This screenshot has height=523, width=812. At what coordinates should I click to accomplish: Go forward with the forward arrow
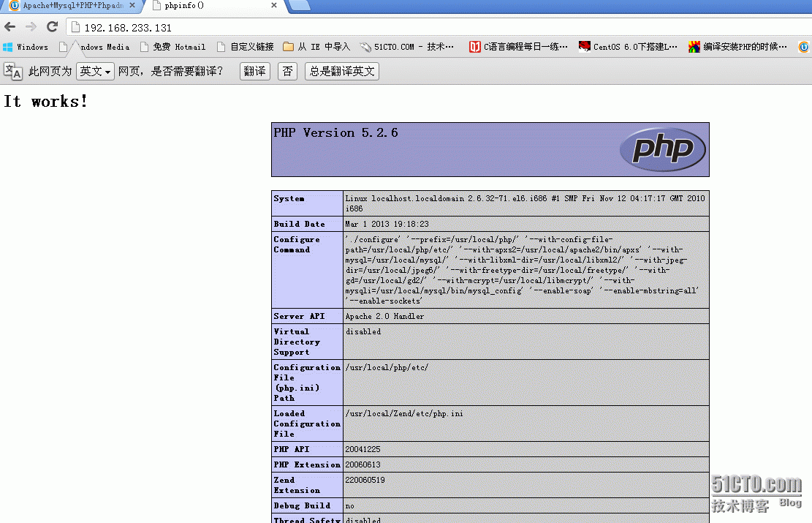point(31,27)
